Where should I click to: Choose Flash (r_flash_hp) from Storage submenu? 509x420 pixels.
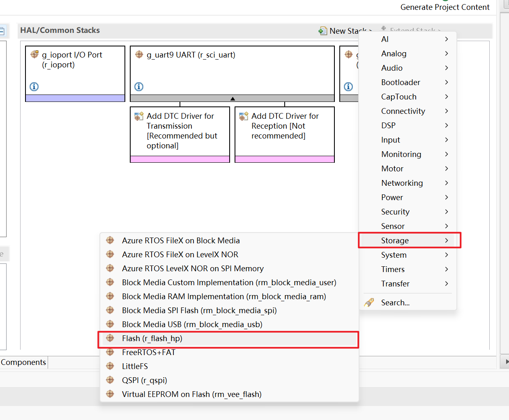point(228,338)
